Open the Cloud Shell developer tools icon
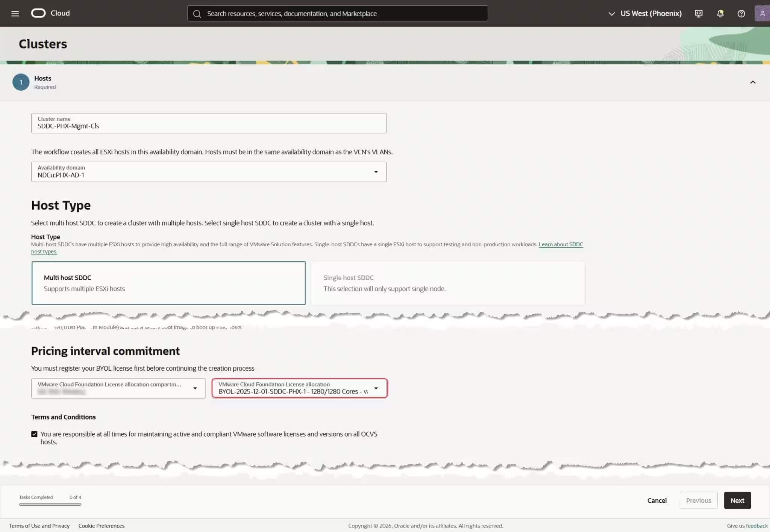Viewport: 770px width, 532px height. (699, 13)
